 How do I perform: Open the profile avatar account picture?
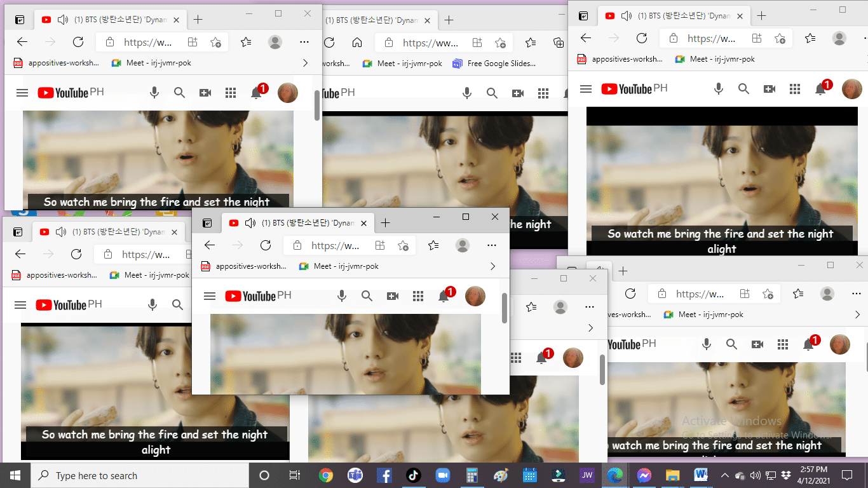pyautogui.click(x=475, y=296)
